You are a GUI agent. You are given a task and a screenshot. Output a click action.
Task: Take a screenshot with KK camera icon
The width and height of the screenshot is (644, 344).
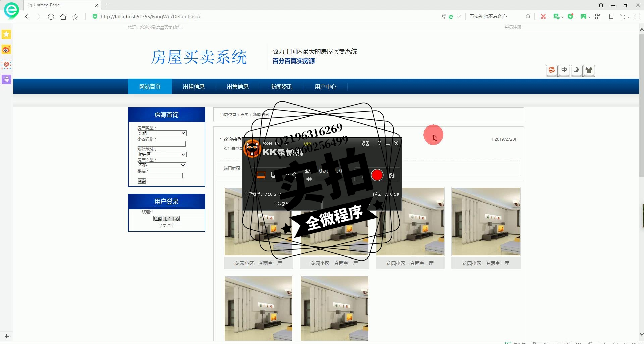(392, 175)
